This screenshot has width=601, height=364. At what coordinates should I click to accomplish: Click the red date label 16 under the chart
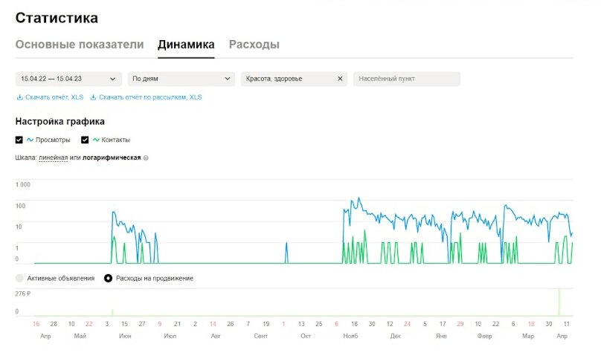point(36,324)
